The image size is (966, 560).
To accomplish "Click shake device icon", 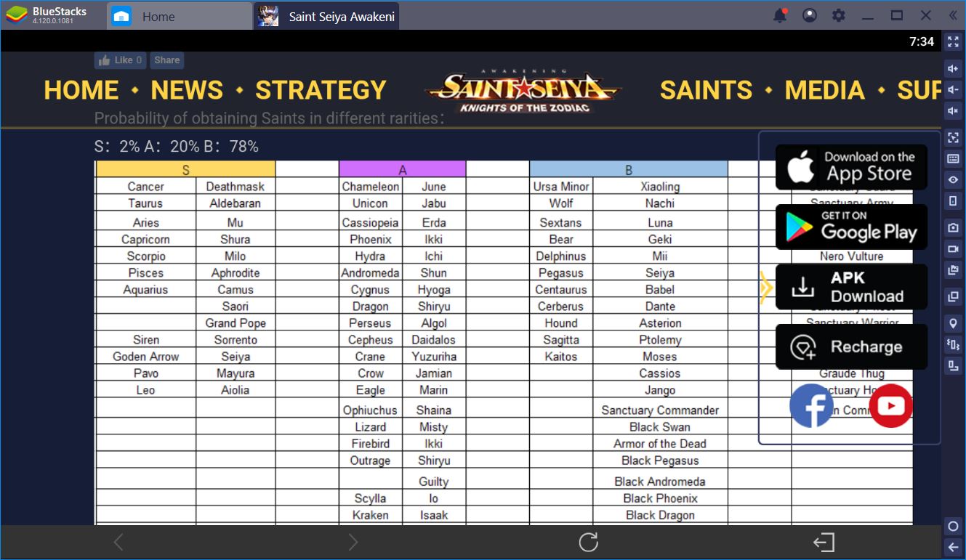I will 953,344.
